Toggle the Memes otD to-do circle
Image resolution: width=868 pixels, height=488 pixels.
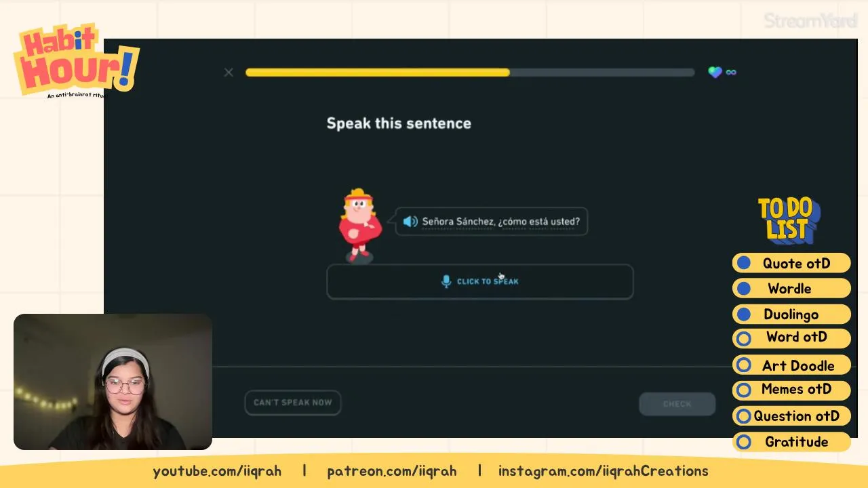pyautogui.click(x=744, y=390)
